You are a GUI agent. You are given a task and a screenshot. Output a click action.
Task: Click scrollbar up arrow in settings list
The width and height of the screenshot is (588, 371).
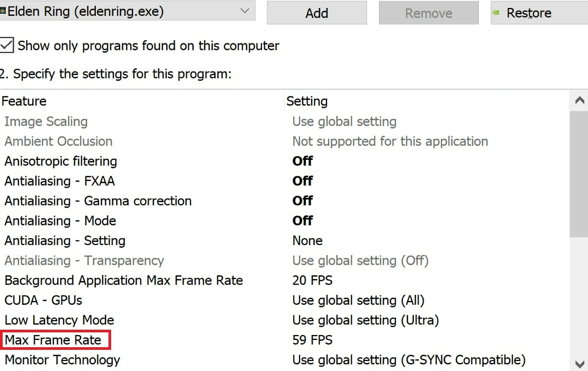point(580,100)
